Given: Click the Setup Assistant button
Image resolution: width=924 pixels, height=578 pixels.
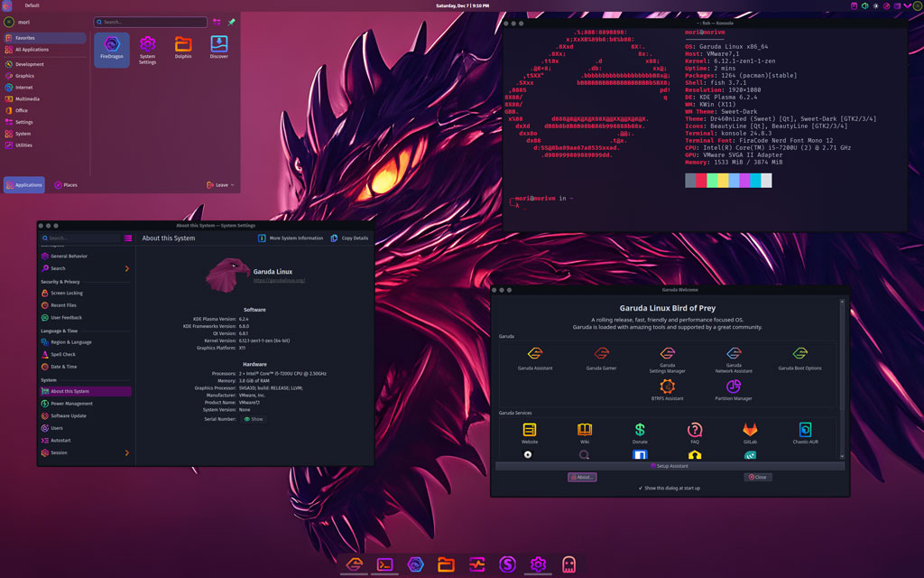Looking at the screenshot, I should coord(670,466).
